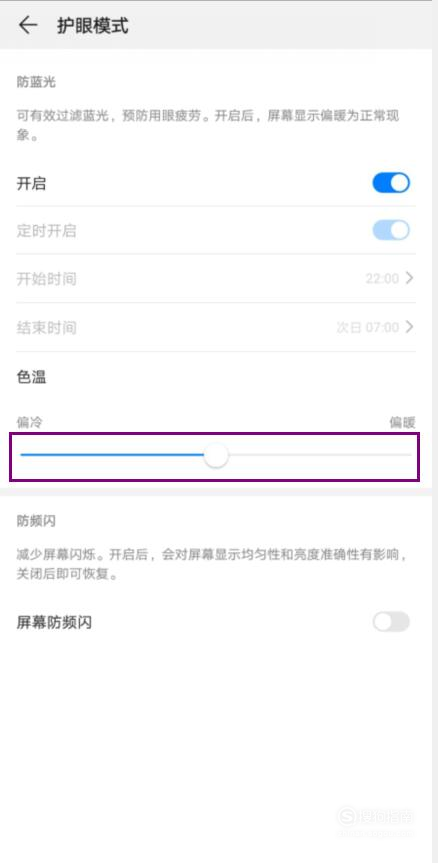Tap the back arrow icon

pyautogui.click(x=28, y=25)
